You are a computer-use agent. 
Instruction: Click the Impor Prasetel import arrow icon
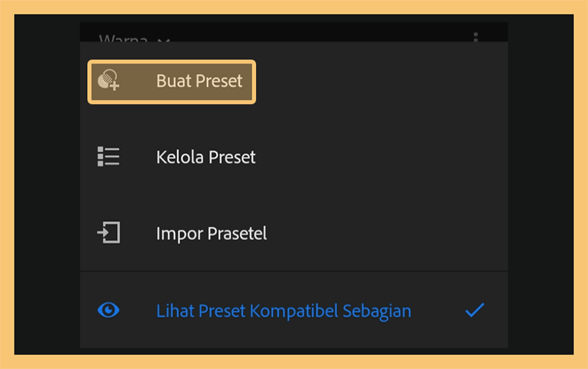[x=109, y=233]
